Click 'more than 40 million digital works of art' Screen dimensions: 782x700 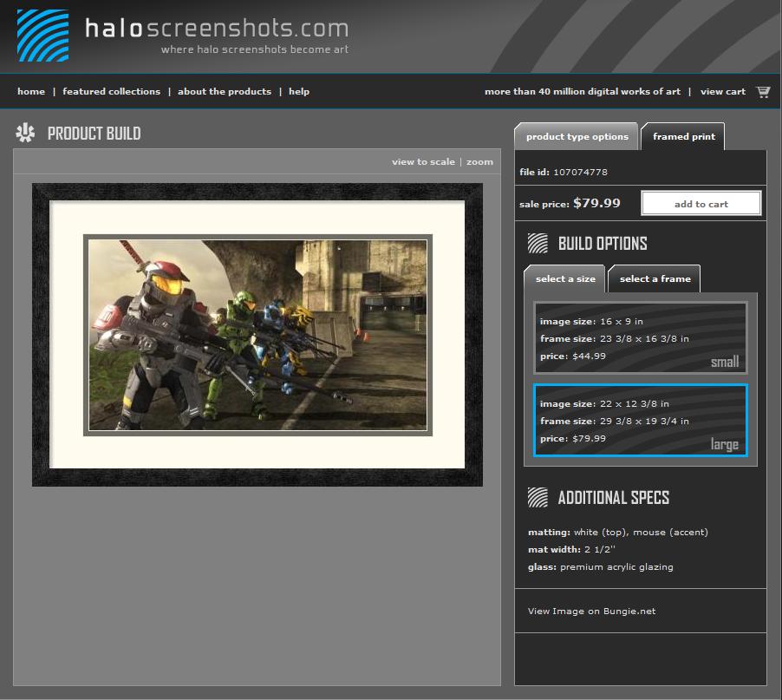(583, 91)
